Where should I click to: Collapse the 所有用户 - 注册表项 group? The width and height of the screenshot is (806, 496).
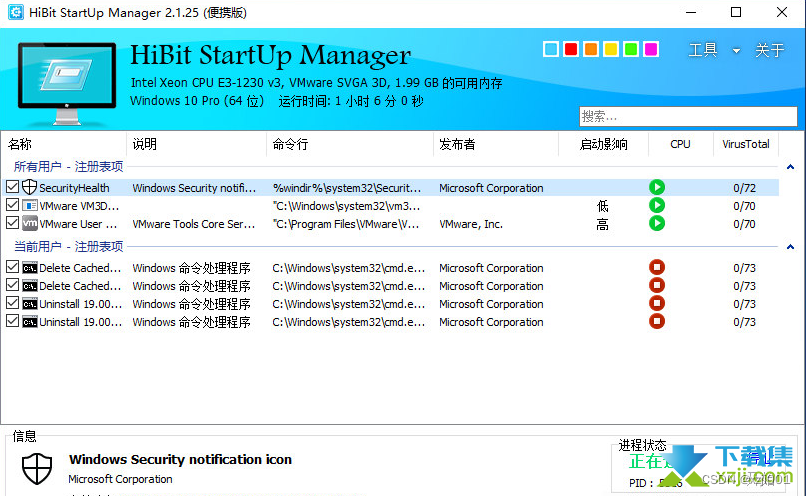click(x=790, y=167)
